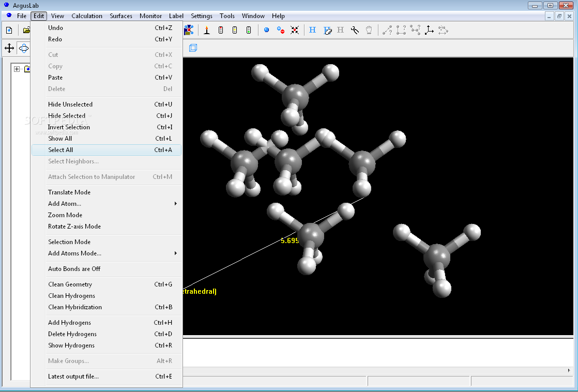Click the Add Hydrogens blue H icon

coord(313,30)
